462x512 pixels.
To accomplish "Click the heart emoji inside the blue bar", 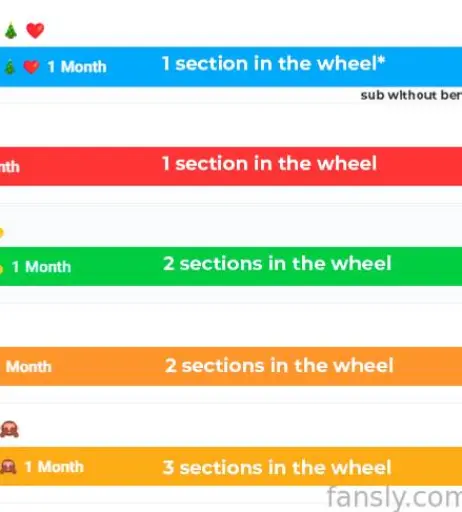I will point(32,67).
